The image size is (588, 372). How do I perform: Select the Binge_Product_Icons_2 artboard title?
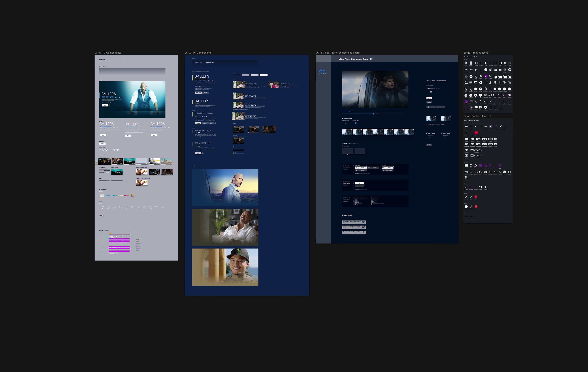[x=477, y=116]
